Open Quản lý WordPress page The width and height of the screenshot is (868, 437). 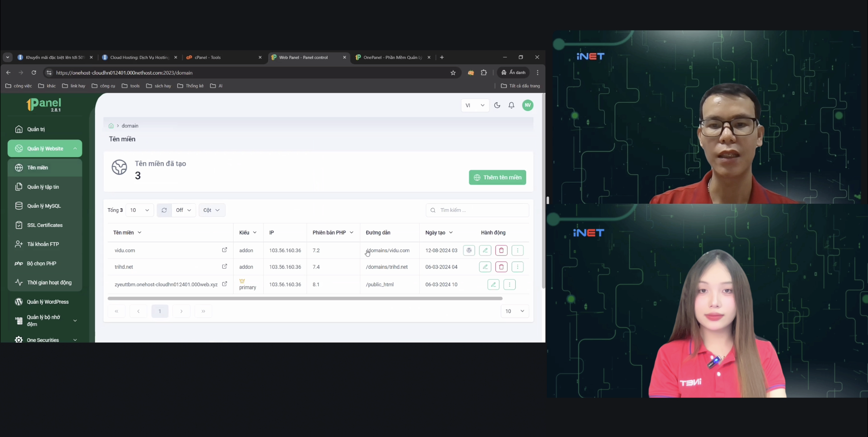pos(45,302)
